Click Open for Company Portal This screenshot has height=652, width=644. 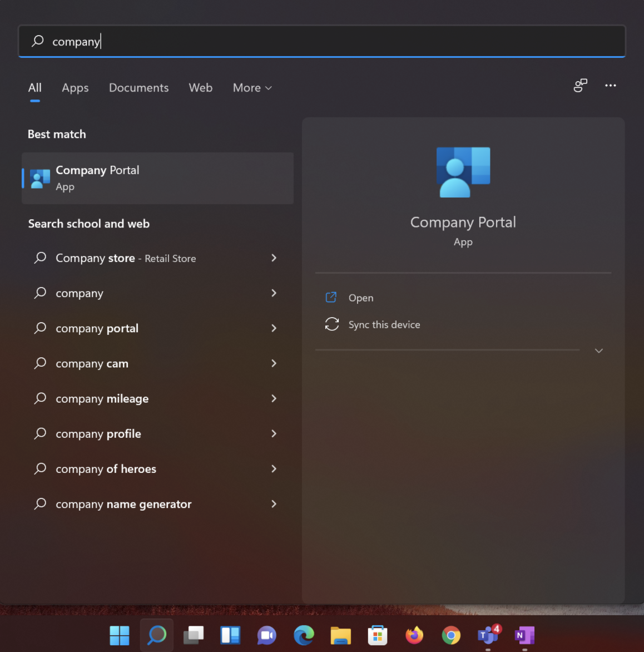[x=360, y=298]
